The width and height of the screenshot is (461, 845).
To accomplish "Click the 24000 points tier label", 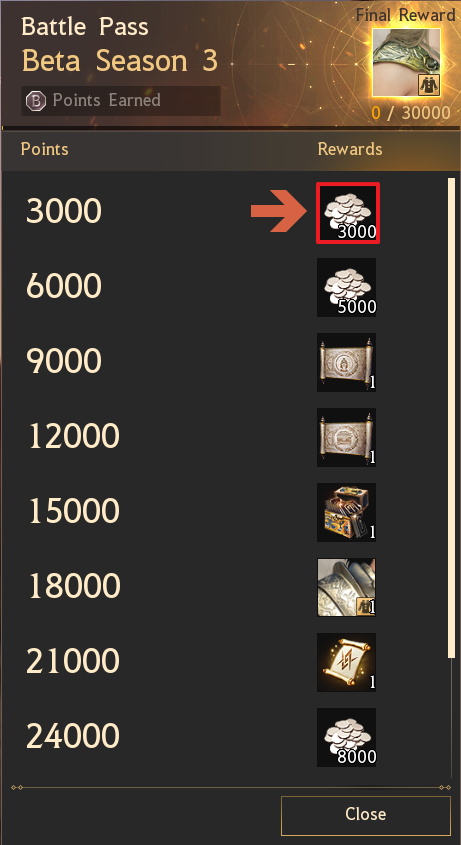I will point(73,736).
